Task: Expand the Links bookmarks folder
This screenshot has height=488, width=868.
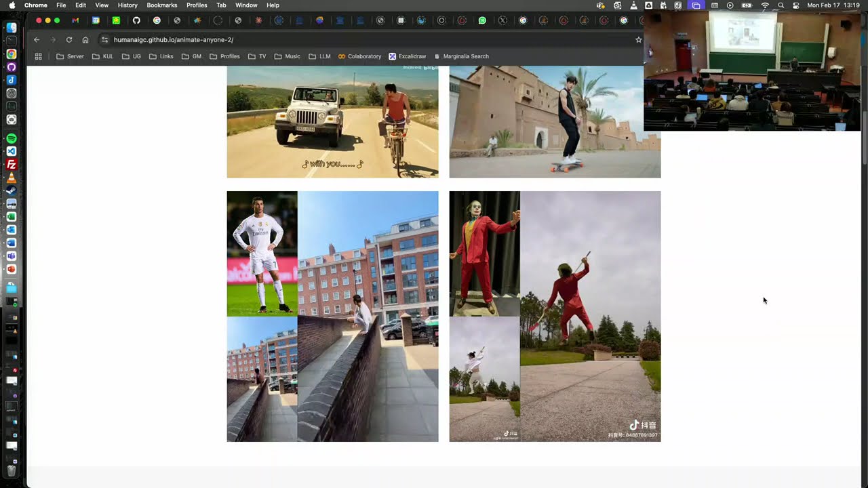Action: (x=161, y=56)
